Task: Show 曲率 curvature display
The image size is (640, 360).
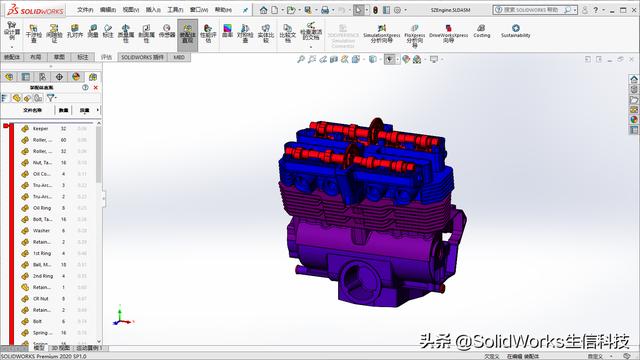Action: pyautogui.click(x=227, y=31)
